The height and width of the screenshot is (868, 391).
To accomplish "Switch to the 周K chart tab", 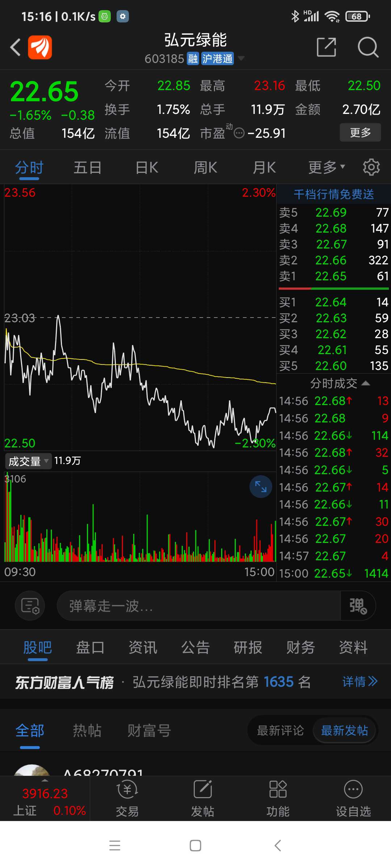I will click(x=205, y=168).
